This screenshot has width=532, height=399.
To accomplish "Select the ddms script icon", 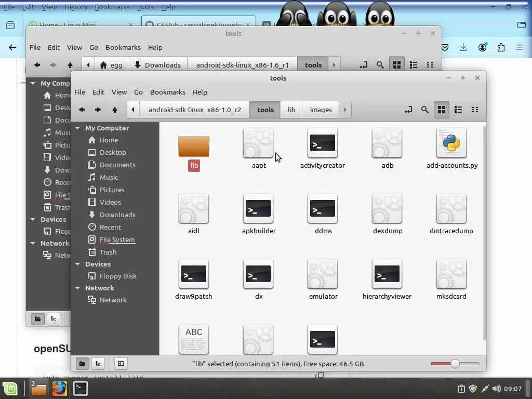I will click(x=322, y=208).
